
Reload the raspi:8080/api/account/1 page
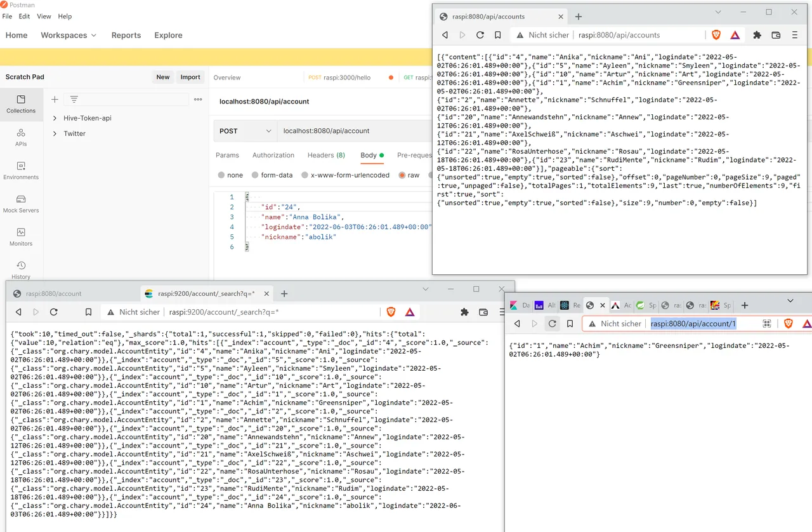pos(553,323)
